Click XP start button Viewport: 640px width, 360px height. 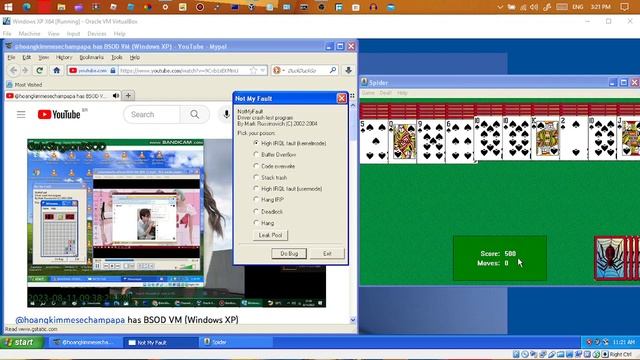coord(22,342)
